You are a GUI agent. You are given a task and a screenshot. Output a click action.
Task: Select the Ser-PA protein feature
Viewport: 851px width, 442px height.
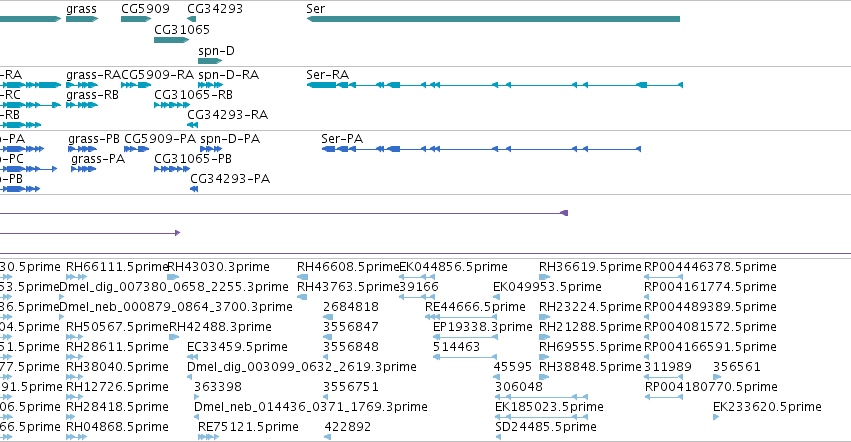tap(481, 149)
